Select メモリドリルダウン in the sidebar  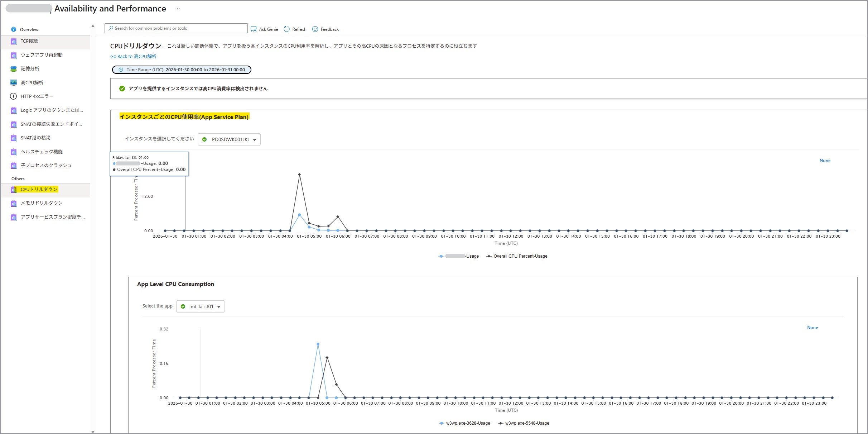click(42, 203)
